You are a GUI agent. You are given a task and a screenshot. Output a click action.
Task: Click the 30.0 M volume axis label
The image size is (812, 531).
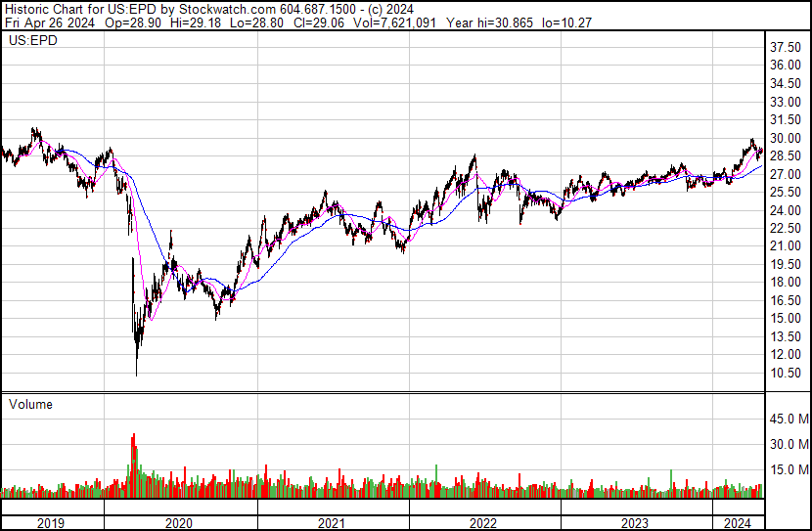[x=788, y=444]
